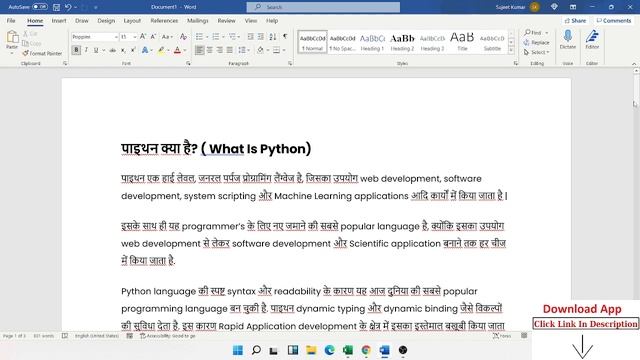Toggle Italic formatting button
The height and width of the screenshot is (360, 640).
tap(86, 50)
